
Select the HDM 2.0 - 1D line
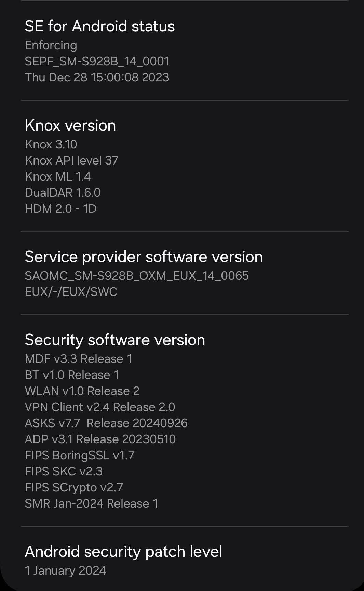click(61, 208)
